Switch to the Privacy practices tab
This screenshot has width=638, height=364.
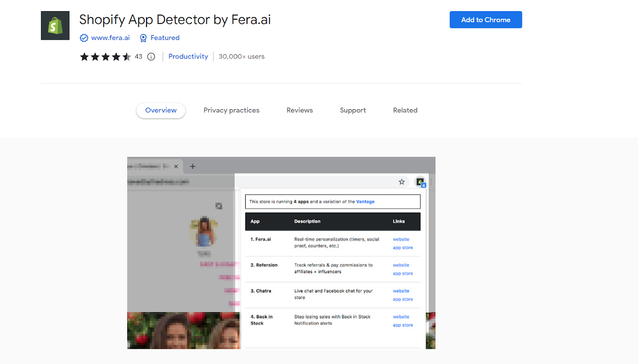tap(231, 110)
